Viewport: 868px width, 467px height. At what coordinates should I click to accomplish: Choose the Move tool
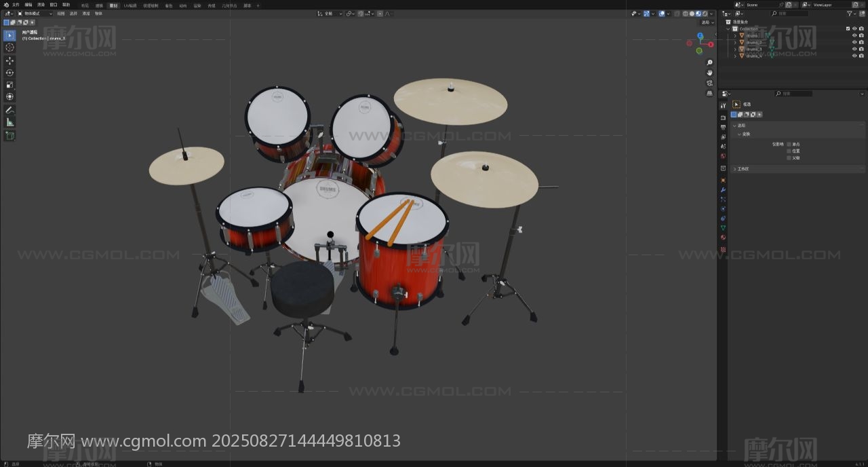9,60
